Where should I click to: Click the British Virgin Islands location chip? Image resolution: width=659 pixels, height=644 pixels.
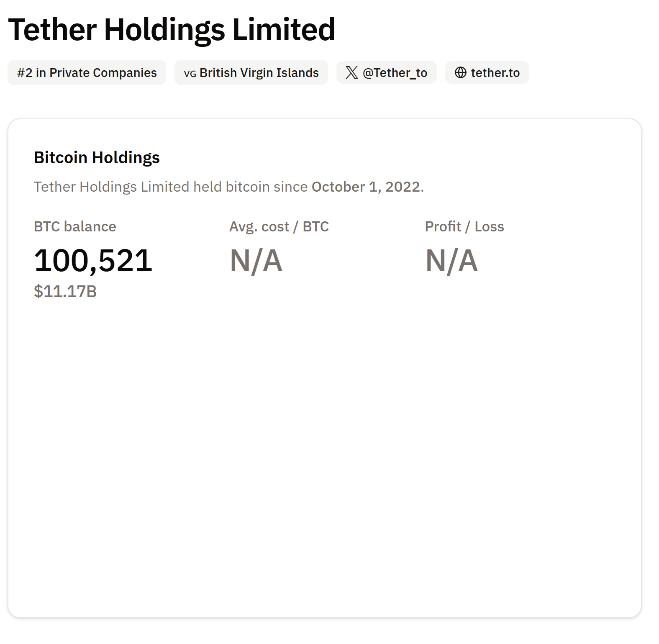click(x=251, y=72)
